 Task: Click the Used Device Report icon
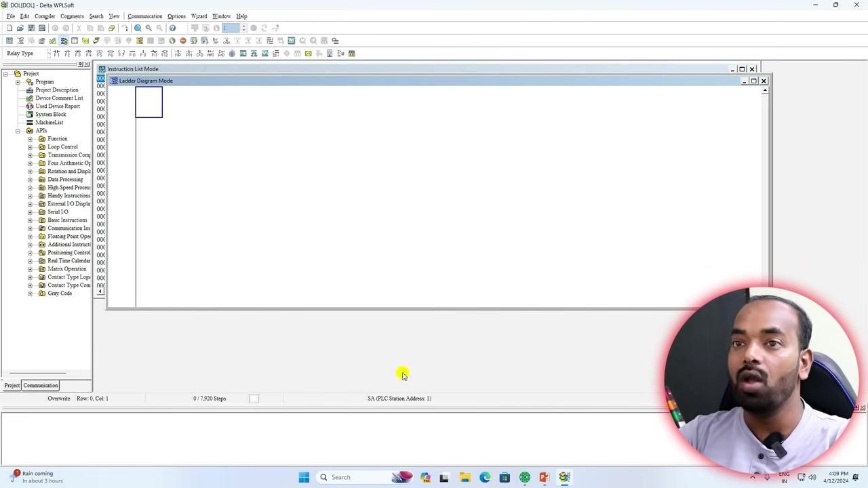click(29, 106)
